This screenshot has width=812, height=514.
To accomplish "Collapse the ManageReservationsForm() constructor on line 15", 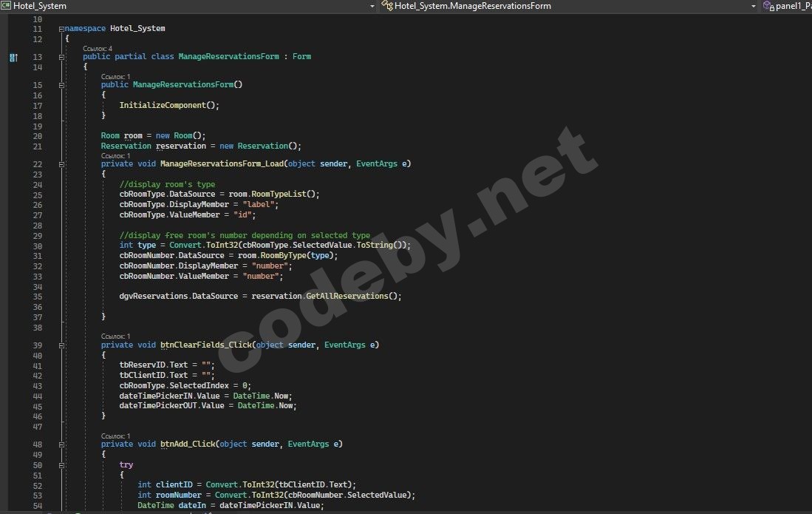I will (x=61, y=85).
